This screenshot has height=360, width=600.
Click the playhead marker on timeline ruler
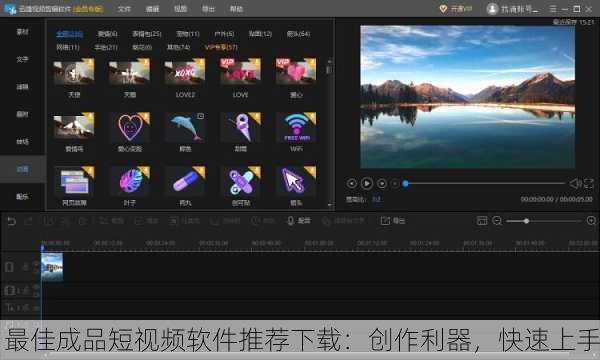coord(42,247)
